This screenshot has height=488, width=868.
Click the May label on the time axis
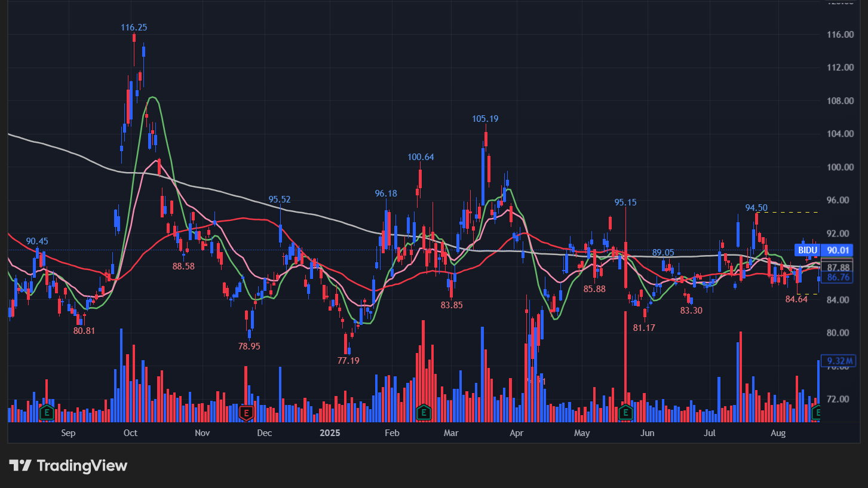click(x=582, y=433)
